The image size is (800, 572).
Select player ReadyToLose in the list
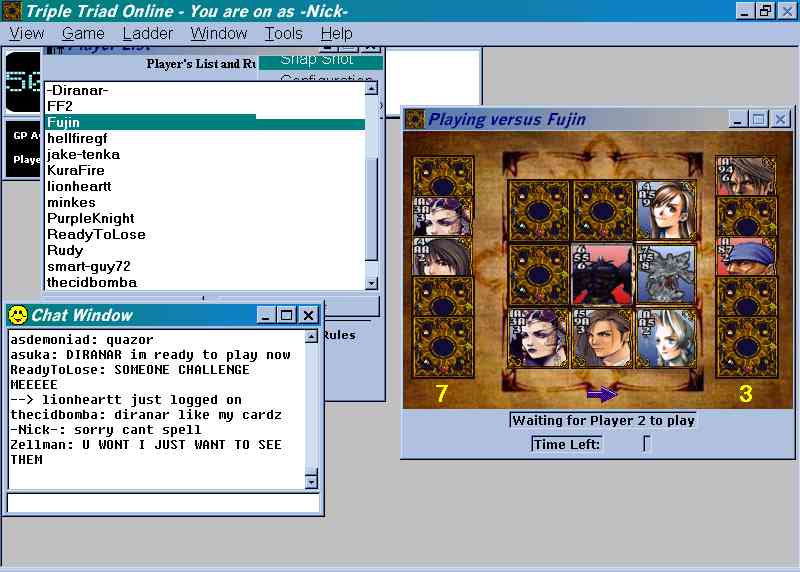tap(205, 234)
